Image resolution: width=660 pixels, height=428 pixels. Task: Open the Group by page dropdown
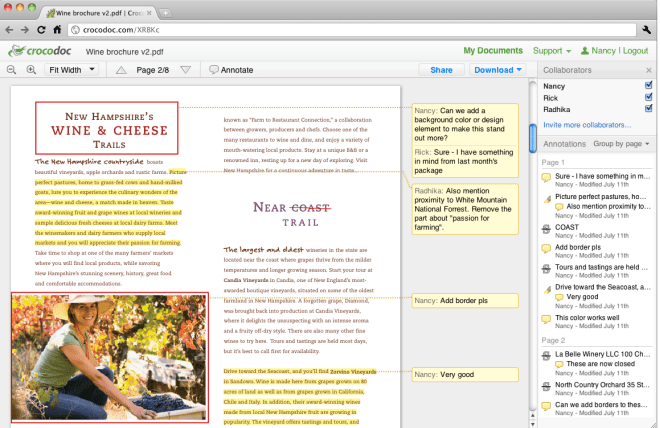tap(621, 144)
